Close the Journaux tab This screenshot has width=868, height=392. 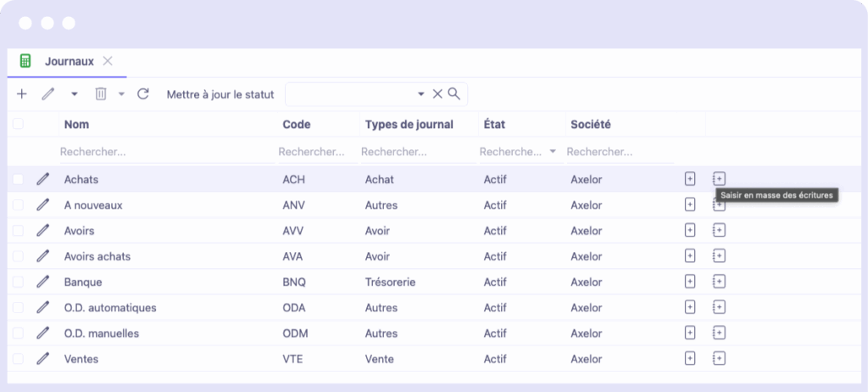pos(108,61)
